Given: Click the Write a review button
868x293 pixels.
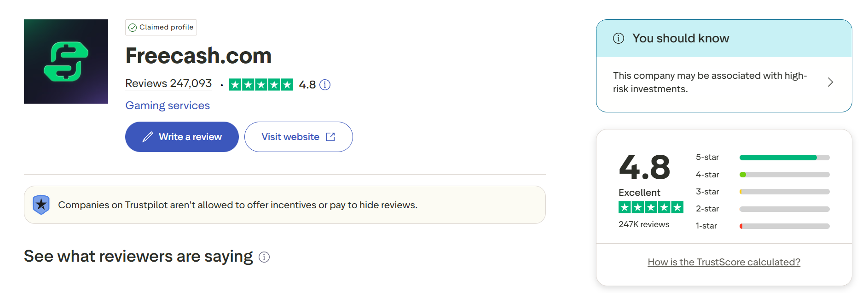Looking at the screenshot, I should click(182, 137).
